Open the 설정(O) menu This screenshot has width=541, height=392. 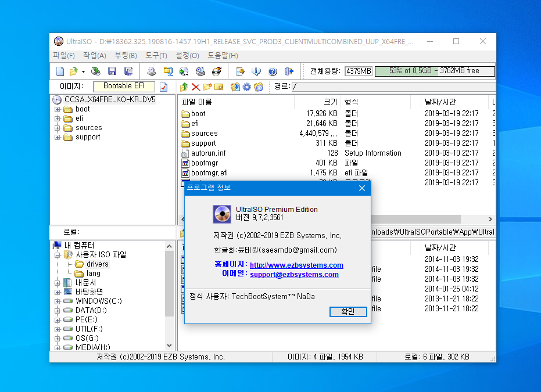[187, 56]
